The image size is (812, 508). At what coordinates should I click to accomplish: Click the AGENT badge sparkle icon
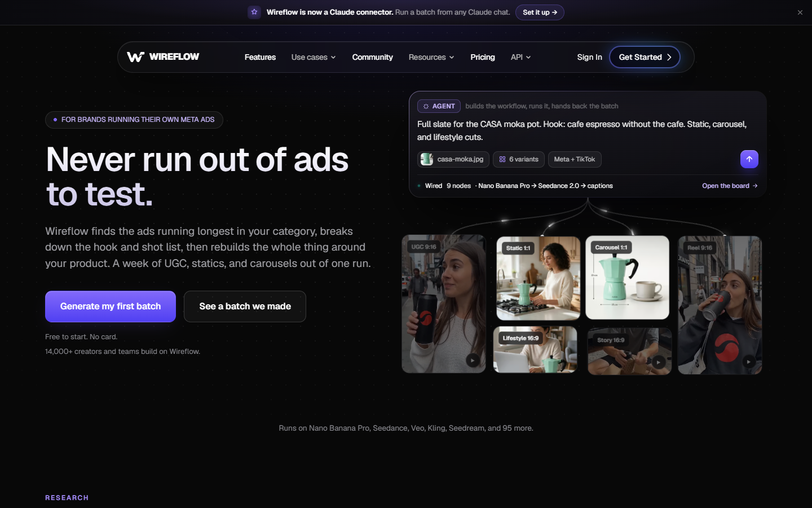[426, 106]
